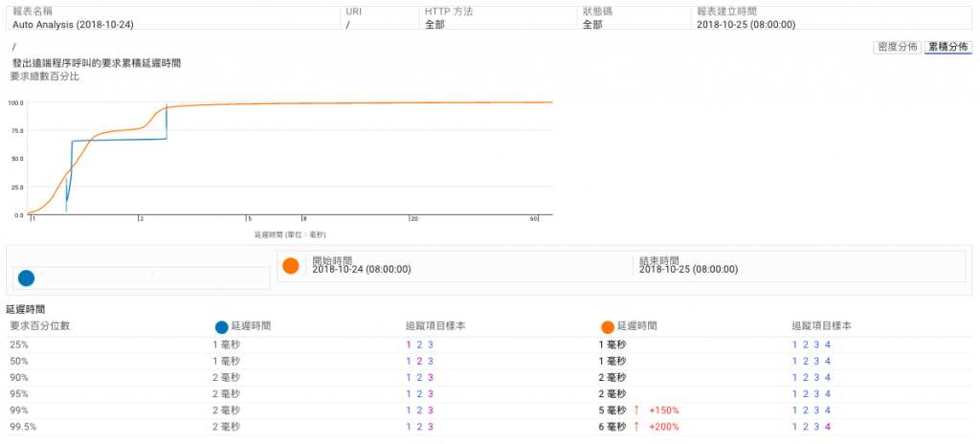Open trace sample 2 in 95% blue row

(419, 394)
